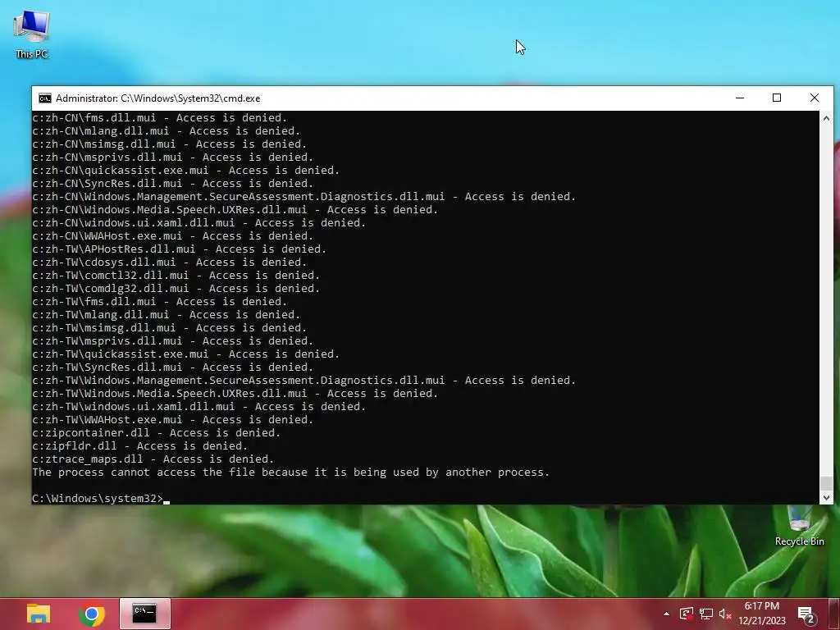This screenshot has height=630, width=840.
Task: Open the Recycle Bin desktop icon
Action: coord(799,527)
